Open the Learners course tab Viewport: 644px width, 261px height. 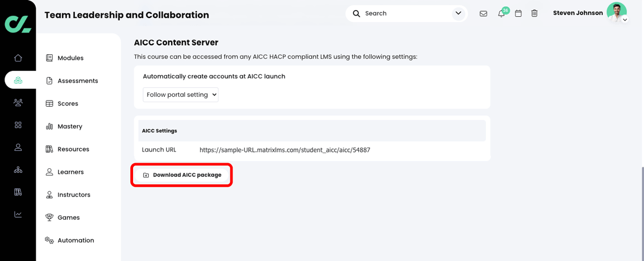64,172
